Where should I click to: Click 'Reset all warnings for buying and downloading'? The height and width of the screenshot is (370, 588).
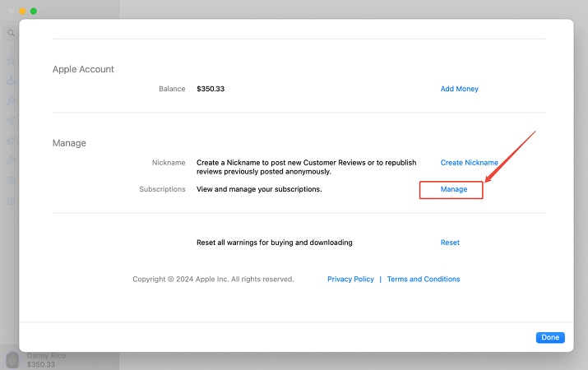275,243
